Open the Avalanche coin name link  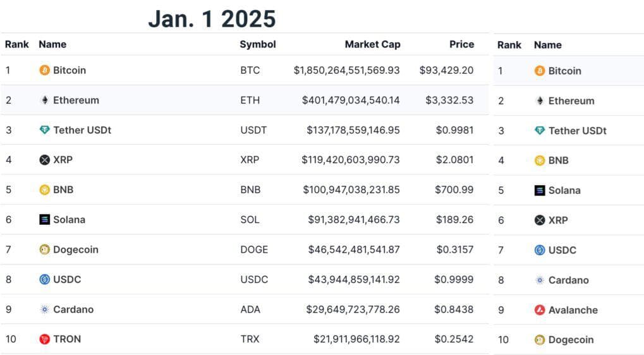pos(573,310)
